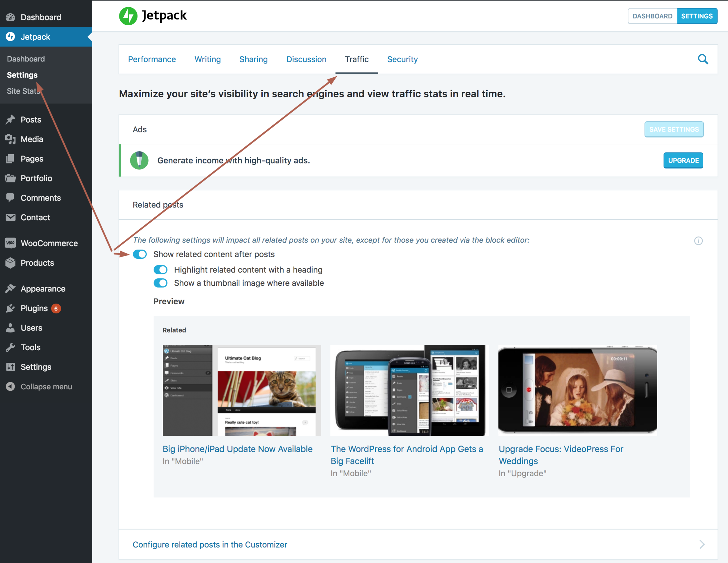Click the Comments speech bubble icon
The image size is (728, 563).
[x=10, y=198]
